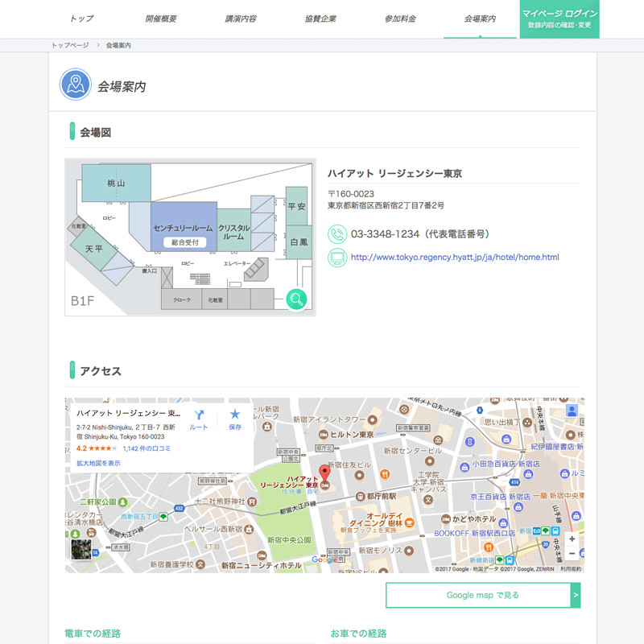Select the 新宿モノリス map marker

[409, 551]
